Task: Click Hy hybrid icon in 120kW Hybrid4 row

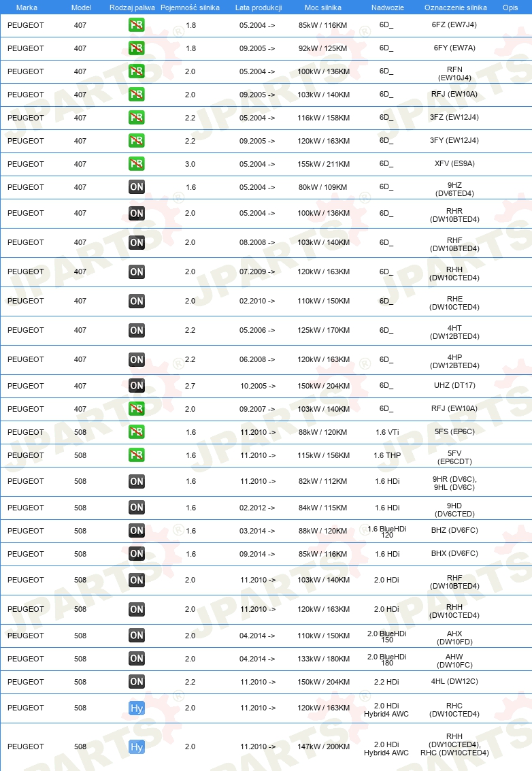Action: 137,708
